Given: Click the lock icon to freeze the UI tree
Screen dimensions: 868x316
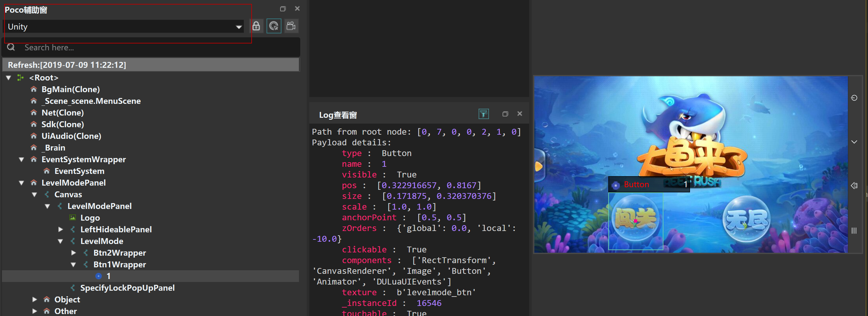Looking at the screenshot, I should [x=256, y=26].
